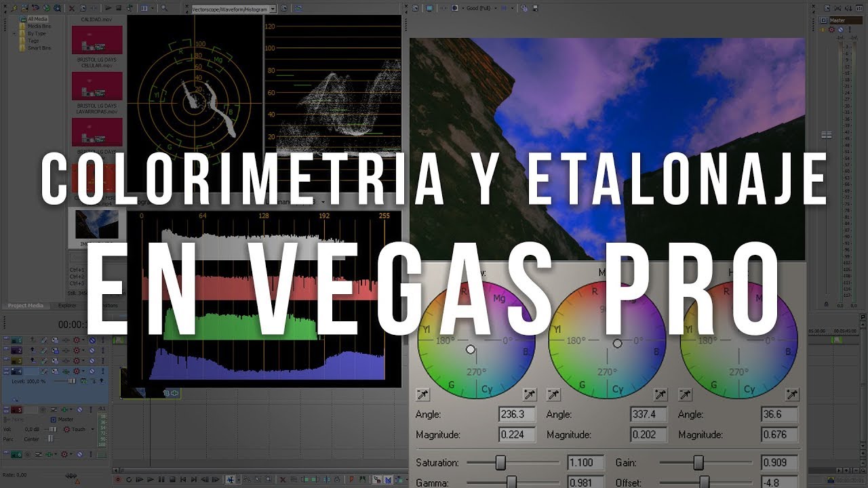This screenshot has height=488, width=868.
Task: Click the high wheel Angle field 36.6
Action: pyautogui.click(x=779, y=414)
